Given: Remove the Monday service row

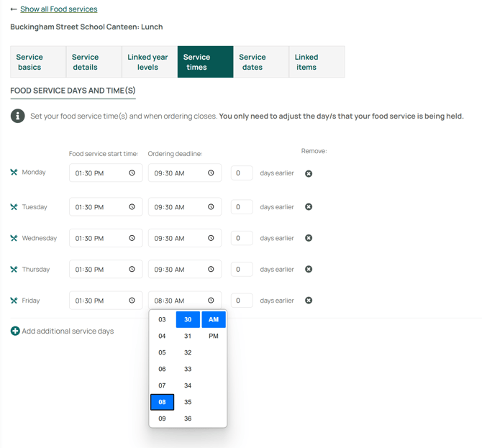Looking at the screenshot, I should pyautogui.click(x=309, y=173).
